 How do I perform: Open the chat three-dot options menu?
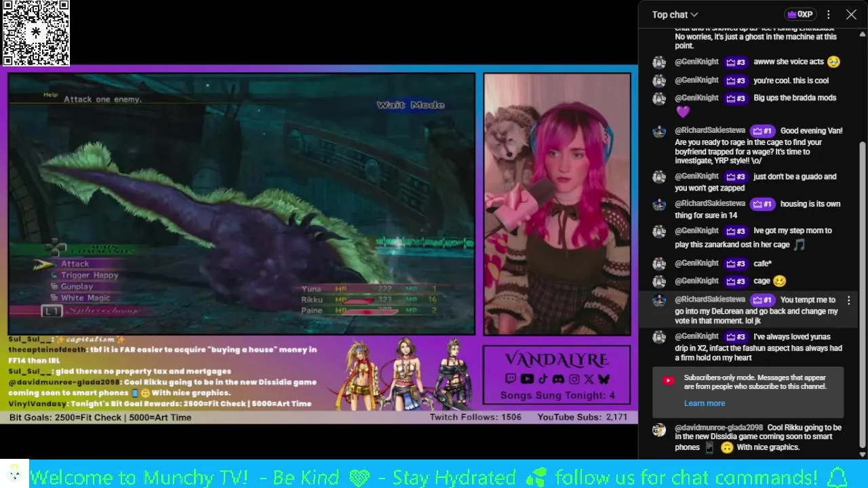828,14
